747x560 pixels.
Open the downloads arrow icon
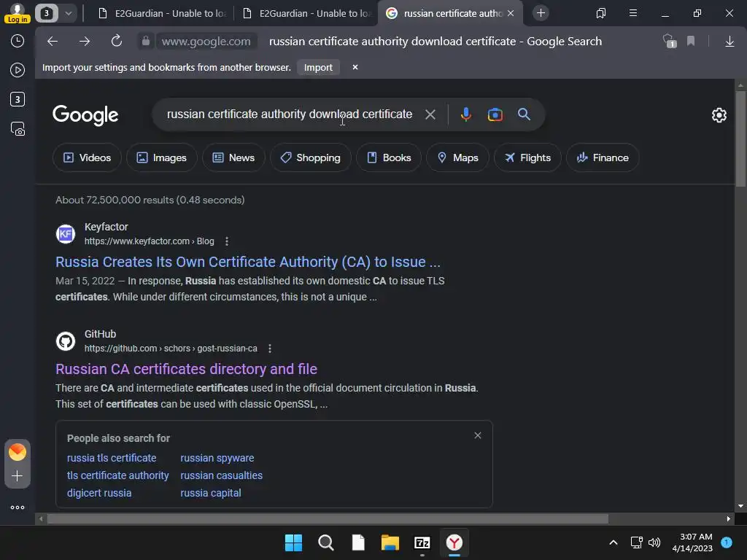[x=729, y=42]
